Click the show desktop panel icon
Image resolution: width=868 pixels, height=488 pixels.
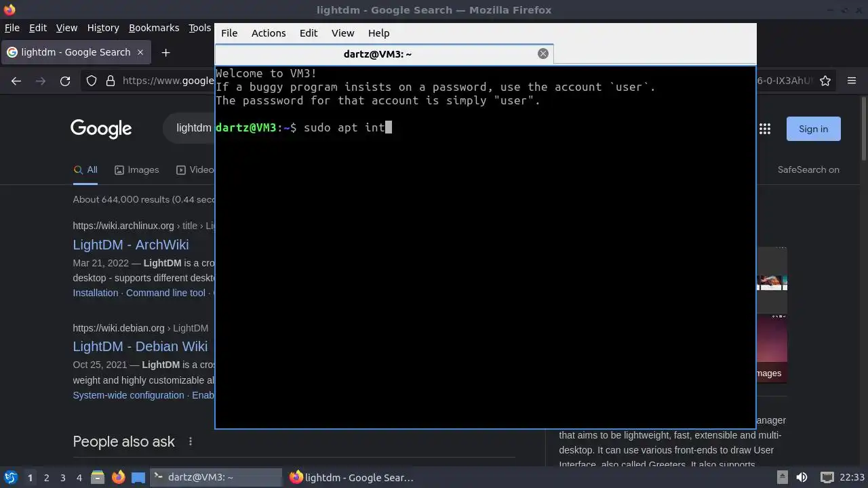click(x=138, y=477)
